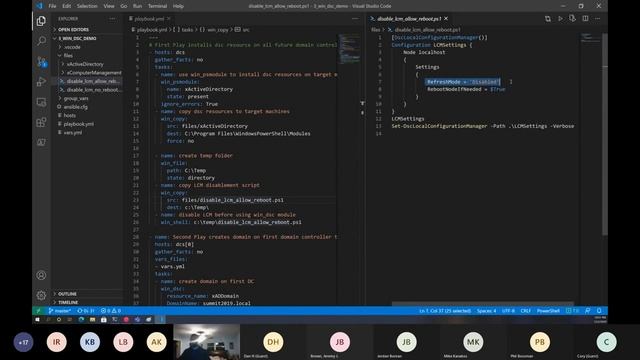Click split editor icon in right editor
The height and width of the screenshot is (360, 640).
[x=585, y=19]
